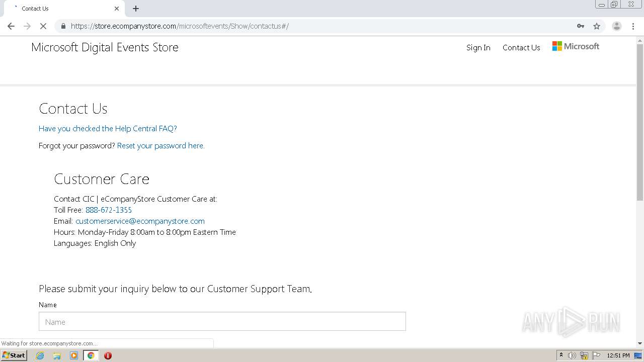Open the network tray icon

tap(584, 355)
